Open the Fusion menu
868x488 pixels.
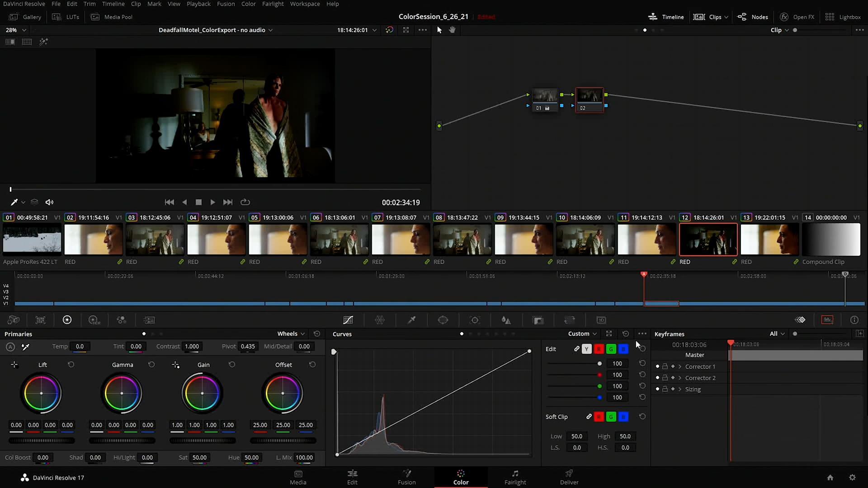click(x=226, y=4)
